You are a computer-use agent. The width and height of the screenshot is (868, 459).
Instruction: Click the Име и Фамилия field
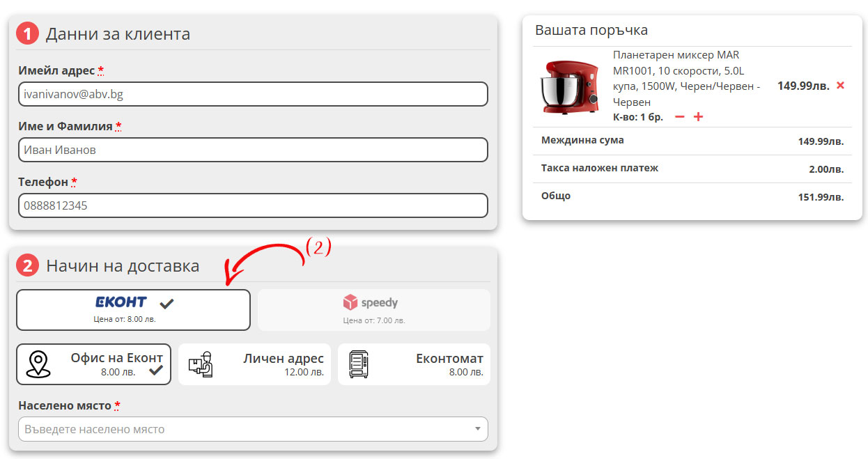[252, 150]
